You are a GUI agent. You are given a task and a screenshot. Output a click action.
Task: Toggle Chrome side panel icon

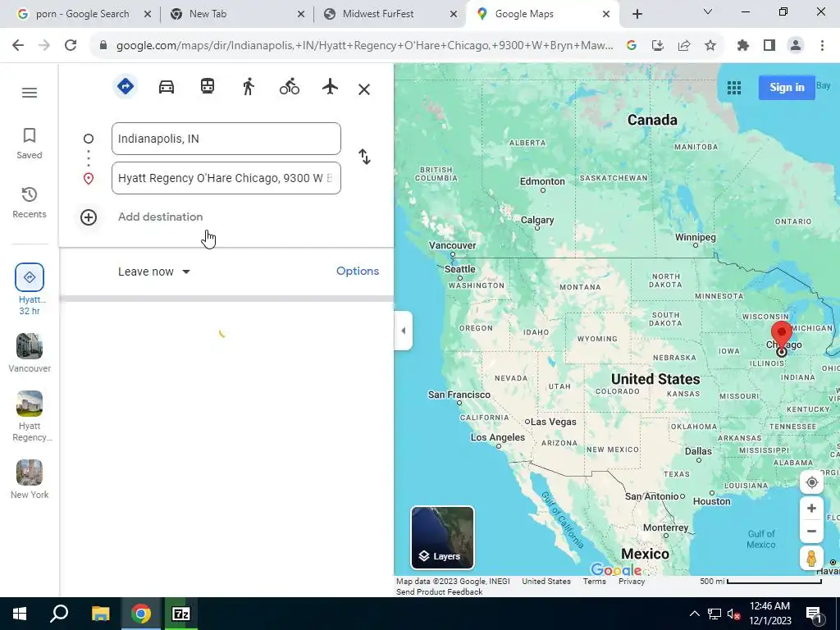(x=769, y=46)
